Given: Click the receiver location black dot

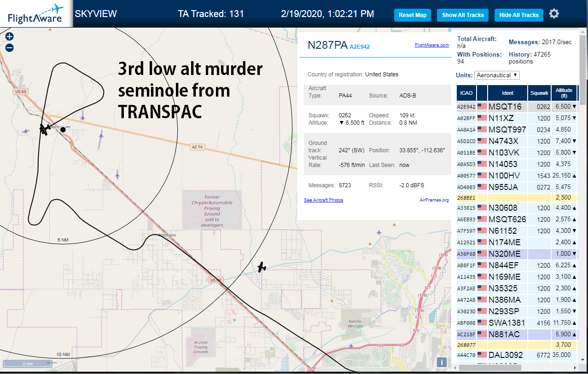Looking at the screenshot, I should coord(63,130).
